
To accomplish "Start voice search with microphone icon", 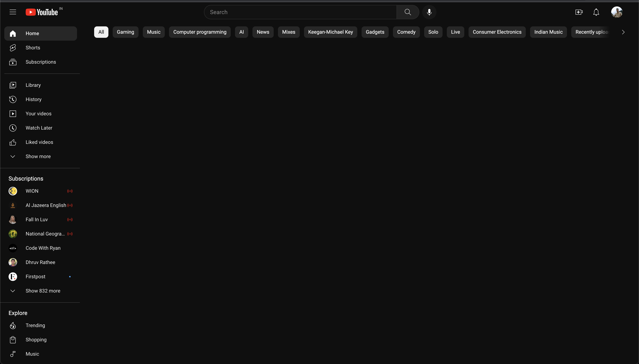I will pyautogui.click(x=429, y=12).
